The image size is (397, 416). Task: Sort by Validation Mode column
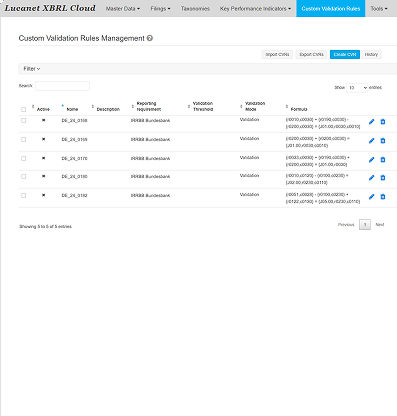[255, 106]
